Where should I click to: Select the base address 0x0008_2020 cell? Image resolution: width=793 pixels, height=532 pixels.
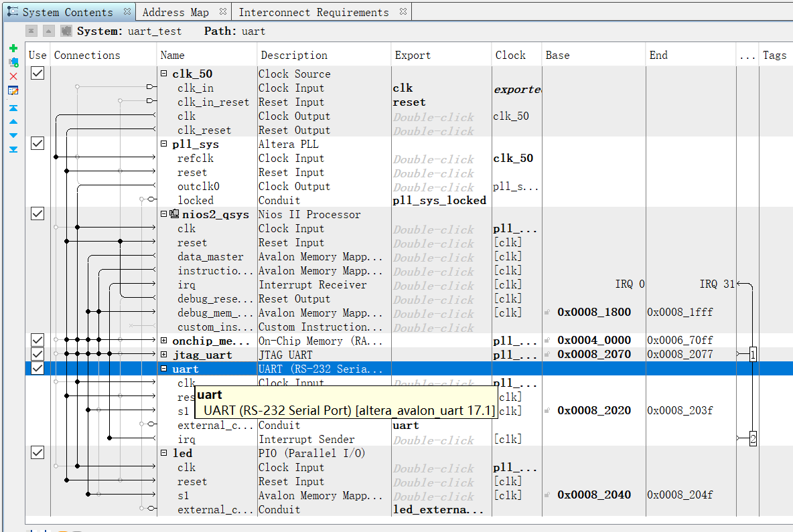click(594, 410)
